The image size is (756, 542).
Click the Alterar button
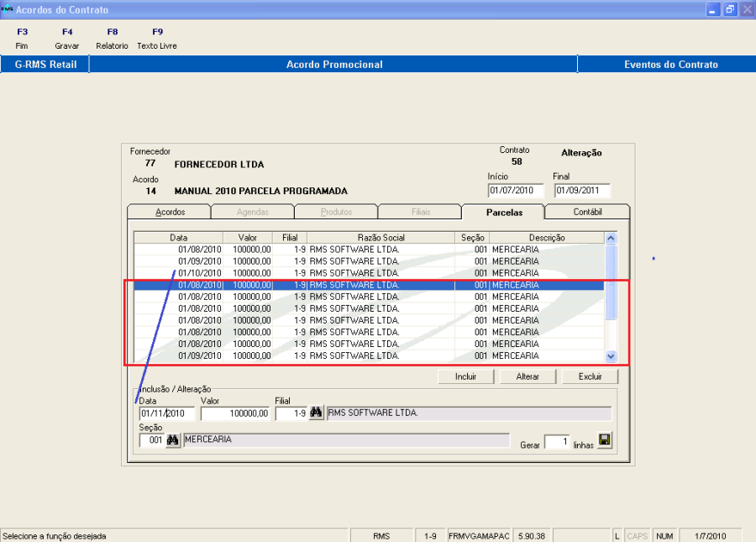pyautogui.click(x=528, y=376)
